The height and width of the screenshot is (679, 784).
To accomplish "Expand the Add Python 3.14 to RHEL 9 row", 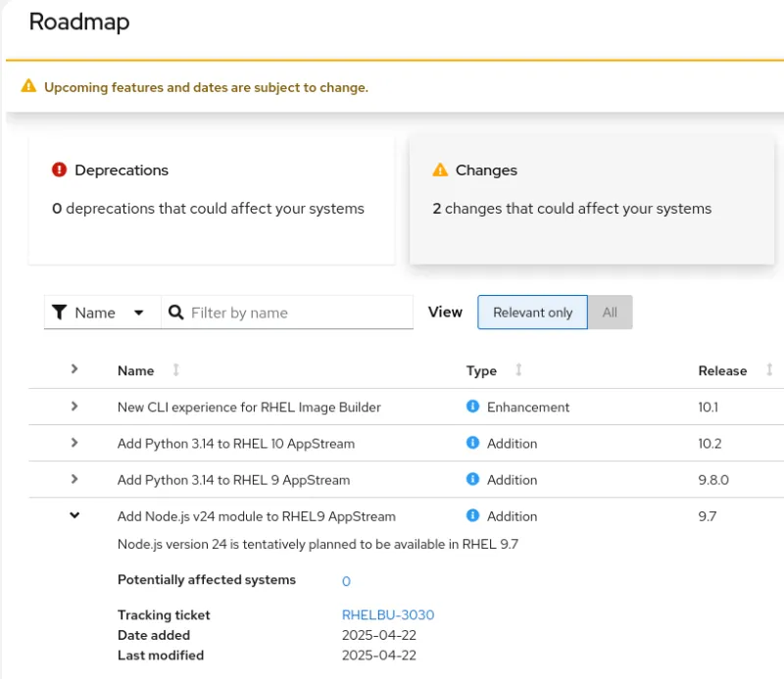I will click(74, 479).
